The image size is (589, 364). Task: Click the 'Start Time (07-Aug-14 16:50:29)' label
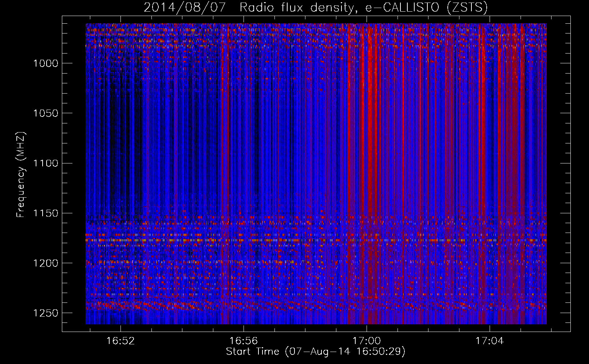tap(316, 352)
